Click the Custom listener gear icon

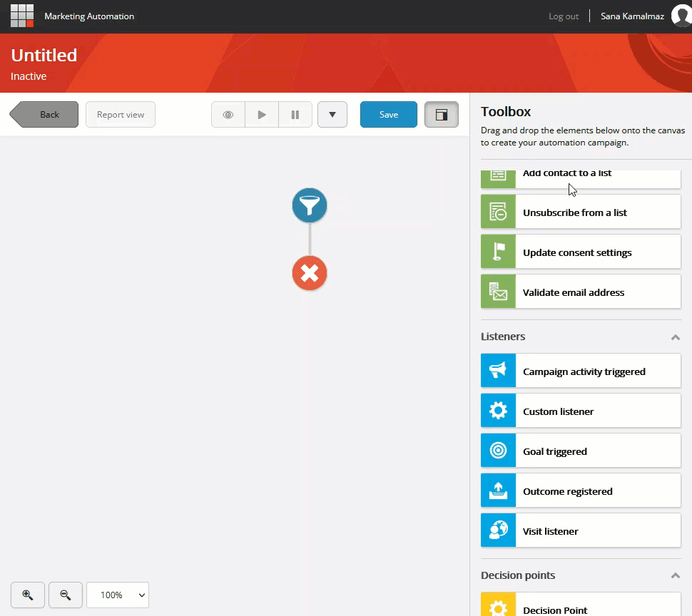pyautogui.click(x=498, y=411)
